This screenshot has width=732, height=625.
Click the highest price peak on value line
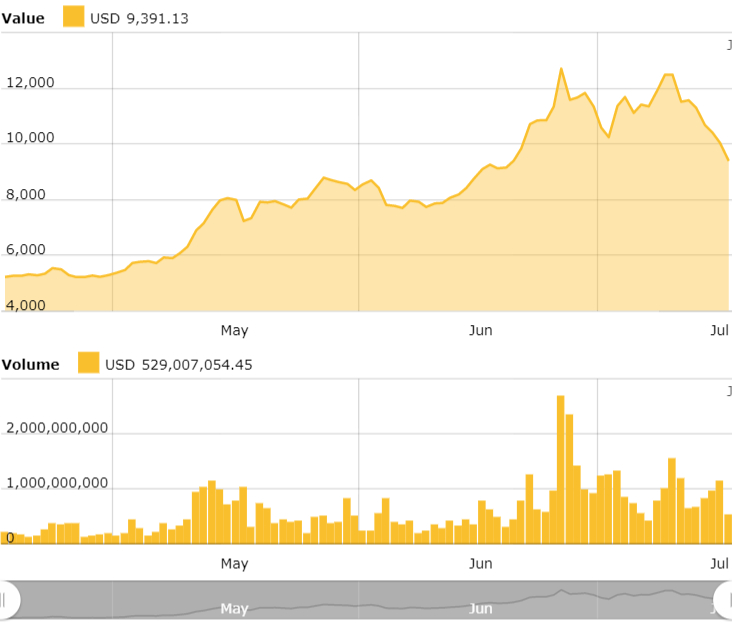click(561, 69)
